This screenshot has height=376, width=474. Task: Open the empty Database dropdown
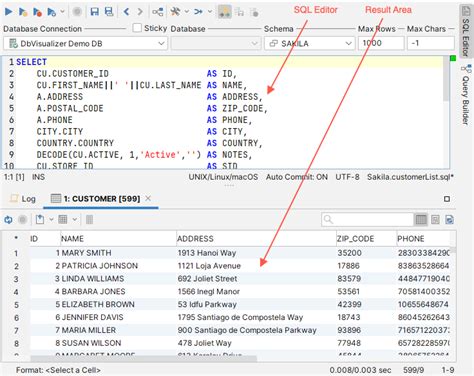click(x=216, y=44)
